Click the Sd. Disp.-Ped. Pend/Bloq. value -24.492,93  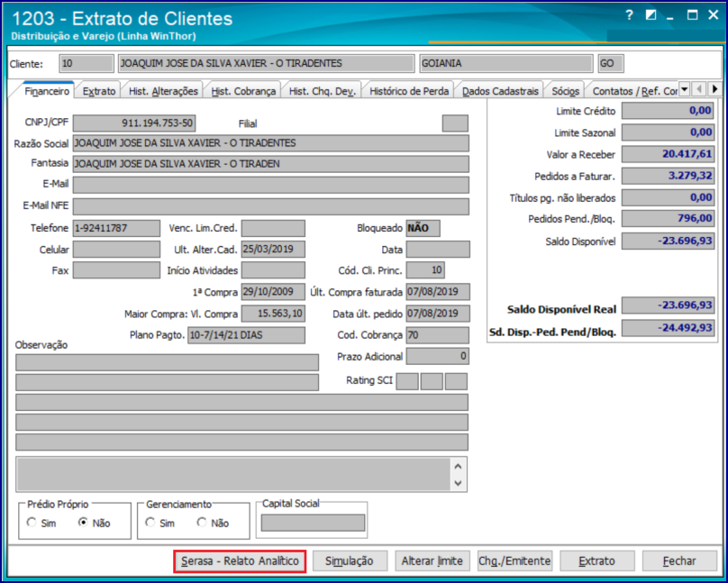click(x=669, y=328)
